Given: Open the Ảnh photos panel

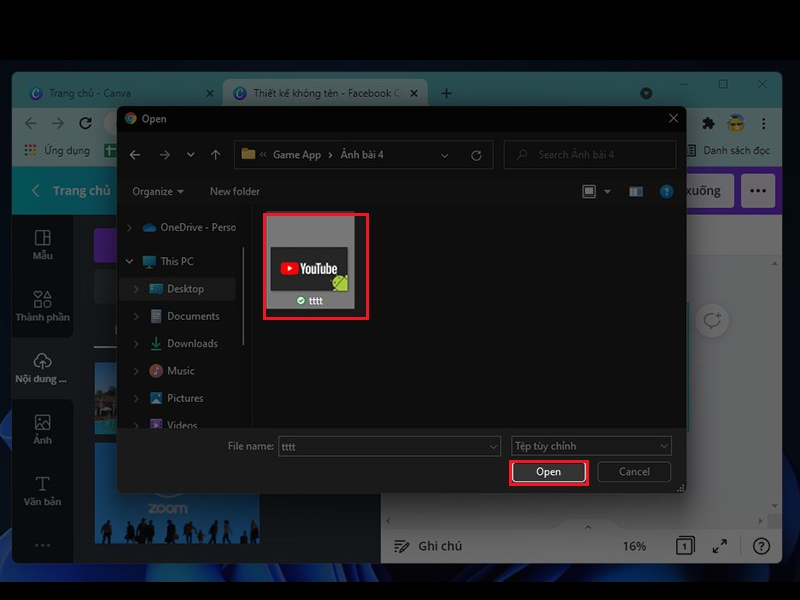Looking at the screenshot, I should (42, 428).
